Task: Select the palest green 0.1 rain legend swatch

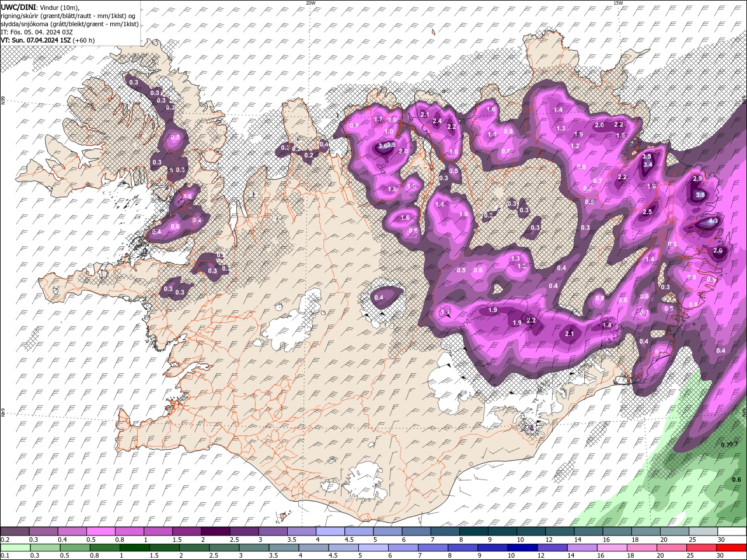Action: (15, 548)
